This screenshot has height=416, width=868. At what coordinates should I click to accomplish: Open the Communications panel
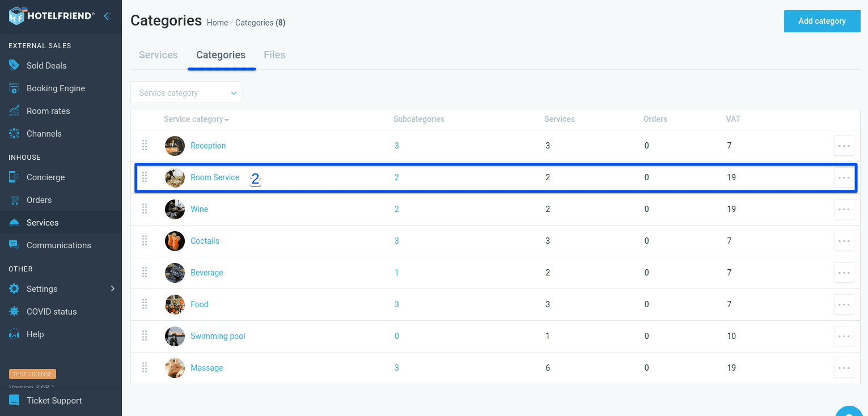pos(58,245)
